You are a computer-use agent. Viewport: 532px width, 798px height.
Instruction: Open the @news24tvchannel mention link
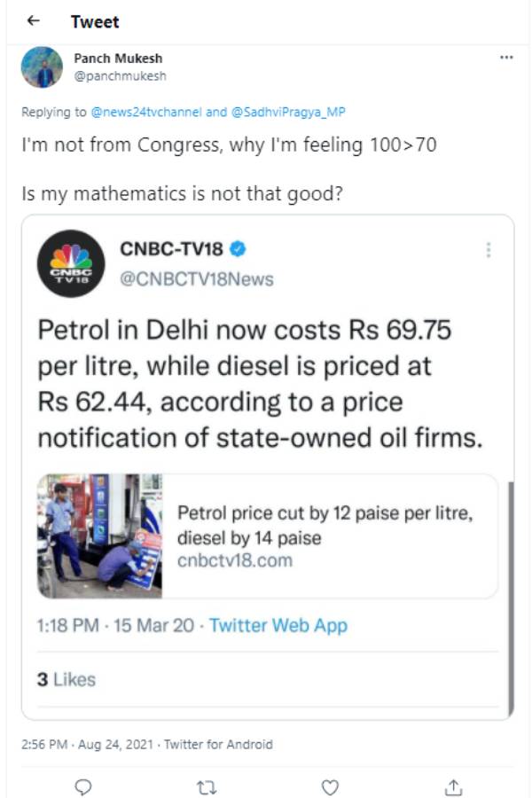145,113
